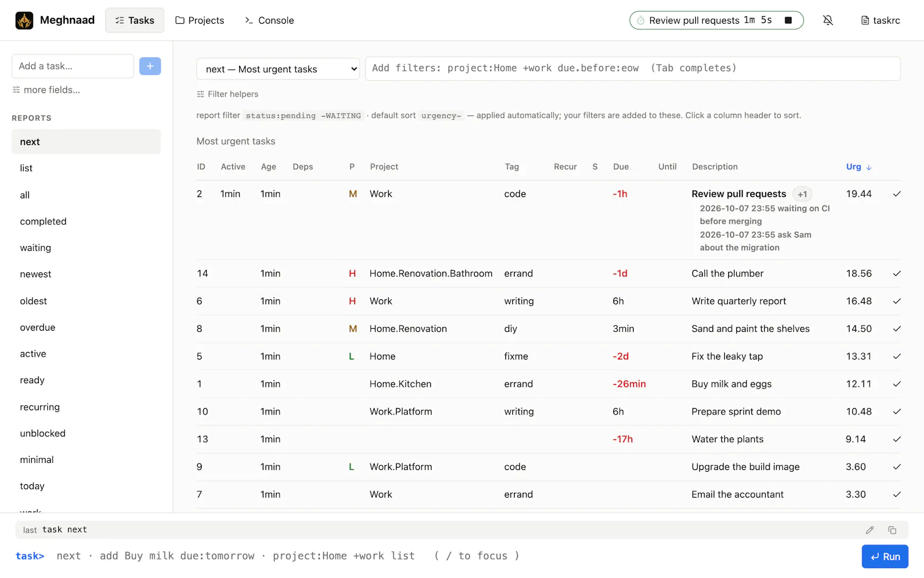The height and width of the screenshot is (578, 924).
Task: Check off Buy milk and eggs
Action: 897,384
